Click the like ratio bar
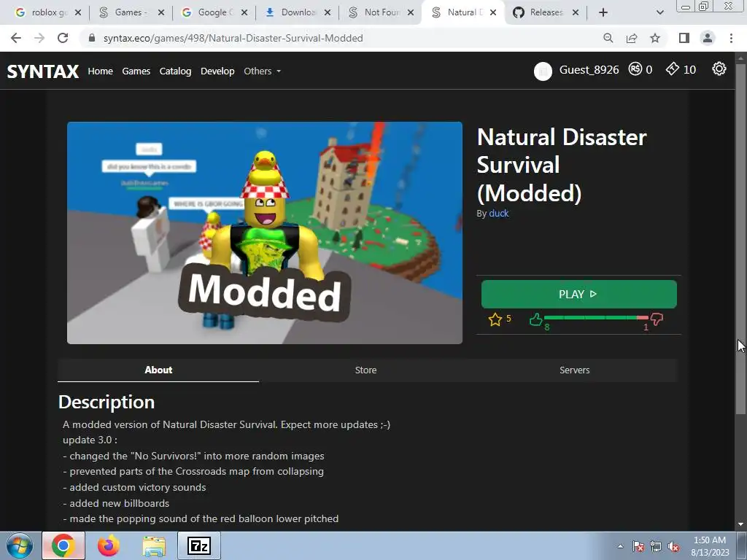Screen dimensions: 747x560 tap(596, 317)
